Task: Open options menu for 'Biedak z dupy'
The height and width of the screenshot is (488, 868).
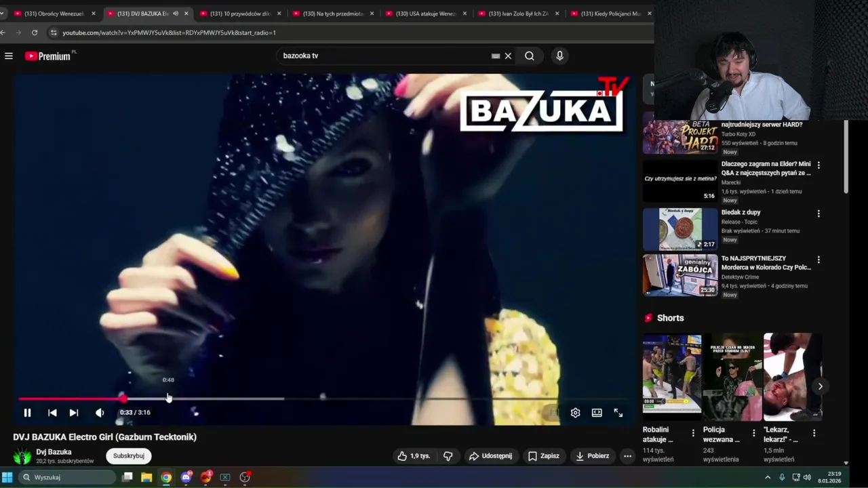Action: click(818, 213)
